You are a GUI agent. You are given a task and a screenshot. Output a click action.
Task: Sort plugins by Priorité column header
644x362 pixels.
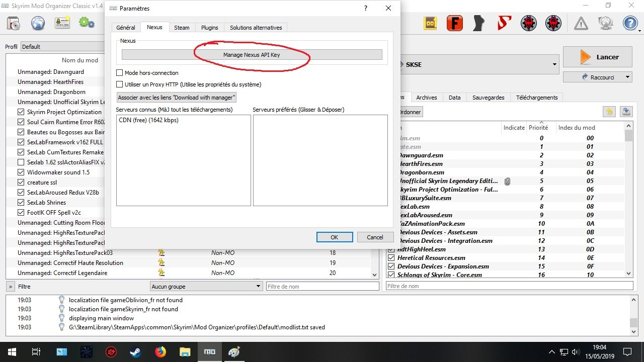click(538, 128)
